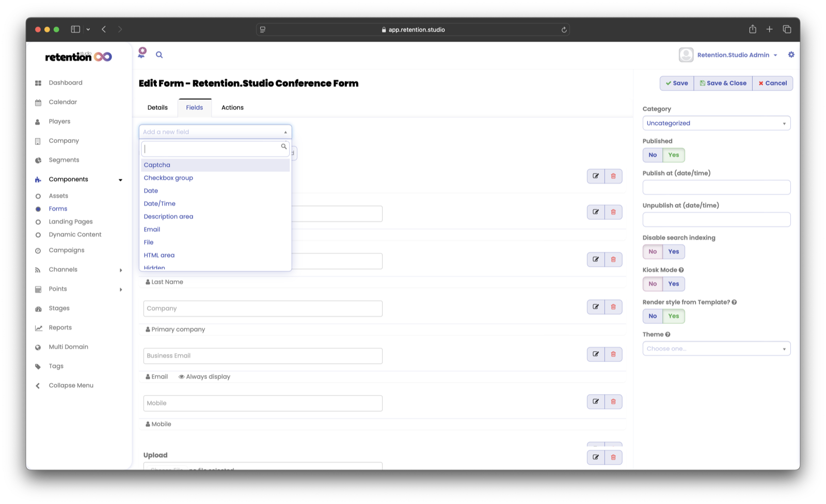Open the settings gear icon at top right

pyautogui.click(x=791, y=55)
